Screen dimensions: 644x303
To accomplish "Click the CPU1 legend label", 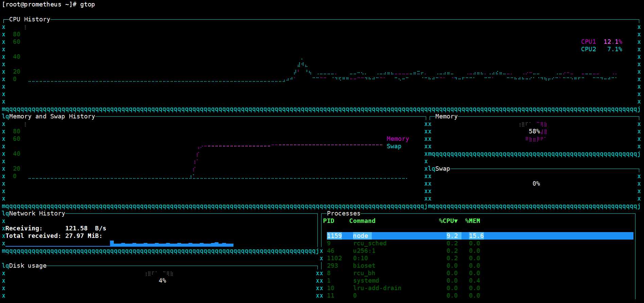I will (x=588, y=42).
